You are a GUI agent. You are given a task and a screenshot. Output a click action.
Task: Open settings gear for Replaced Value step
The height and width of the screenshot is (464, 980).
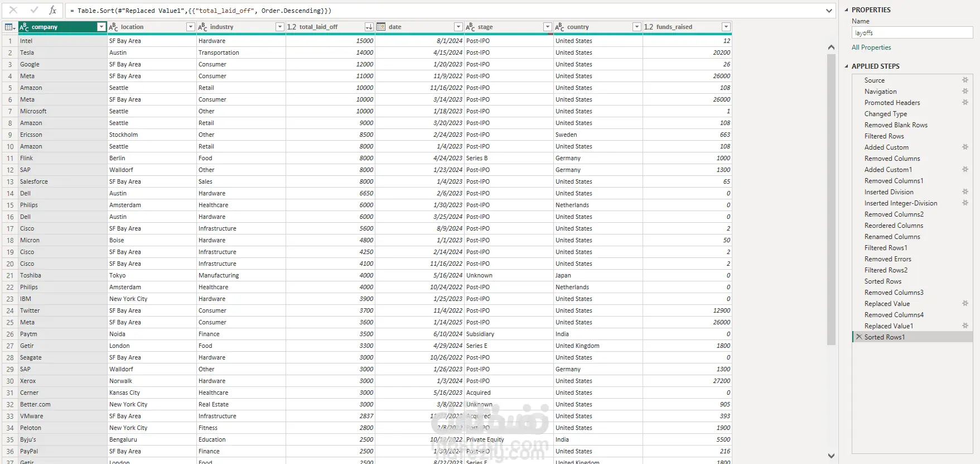pos(965,303)
